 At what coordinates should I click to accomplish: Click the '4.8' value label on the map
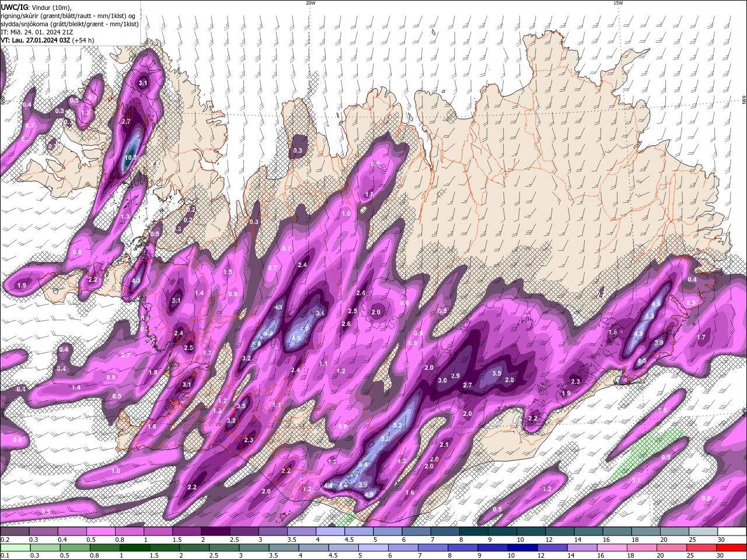[369, 495]
